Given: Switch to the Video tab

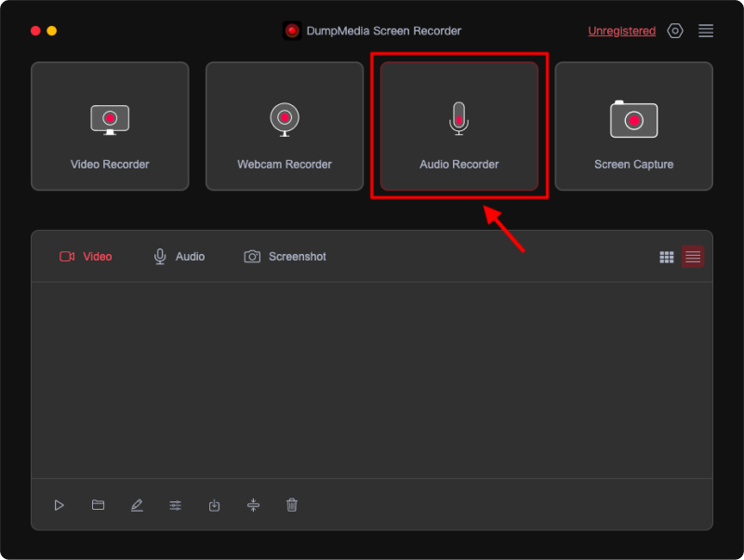Looking at the screenshot, I should point(86,257).
